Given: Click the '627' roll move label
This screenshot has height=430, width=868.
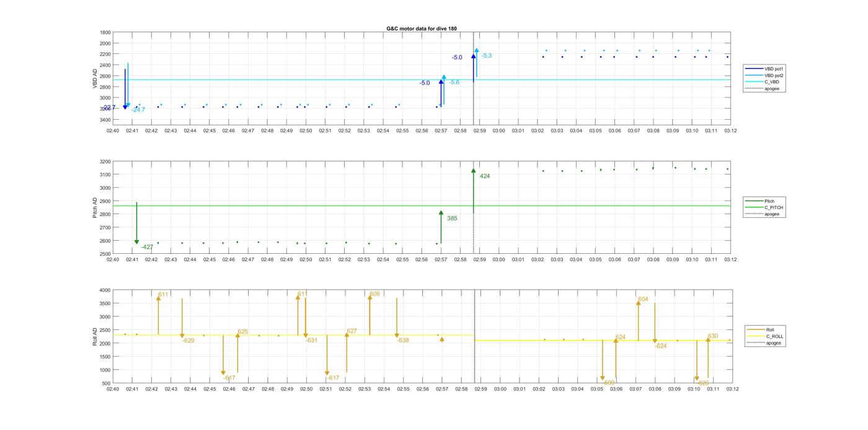Looking at the screenshot, I should click(x=352, y=331).
